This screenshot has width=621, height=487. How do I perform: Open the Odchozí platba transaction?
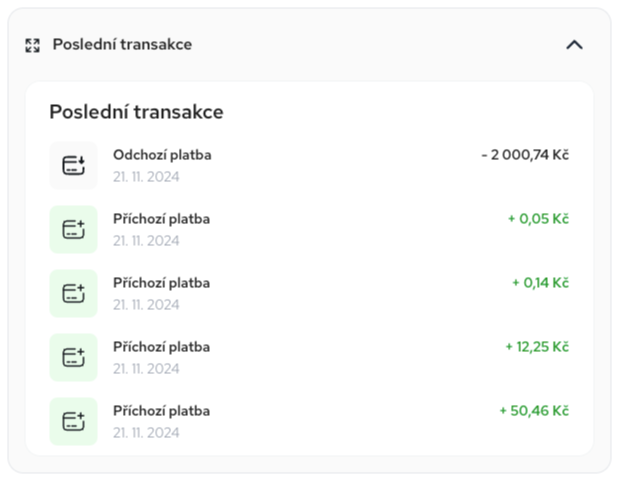[309, 166]
